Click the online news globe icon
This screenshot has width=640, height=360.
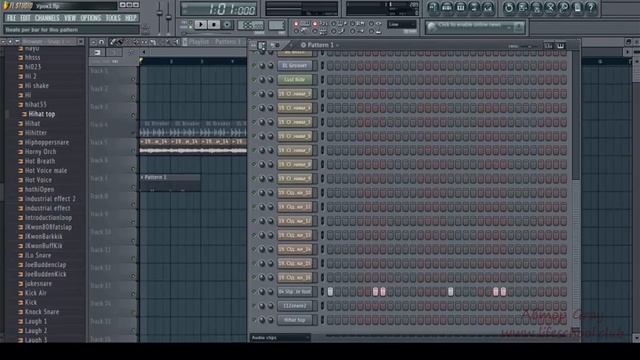coord(431,27)
